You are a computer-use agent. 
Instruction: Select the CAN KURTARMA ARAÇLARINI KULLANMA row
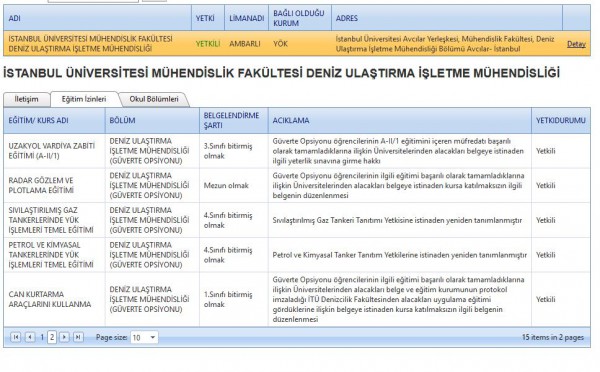pos(297,299)
